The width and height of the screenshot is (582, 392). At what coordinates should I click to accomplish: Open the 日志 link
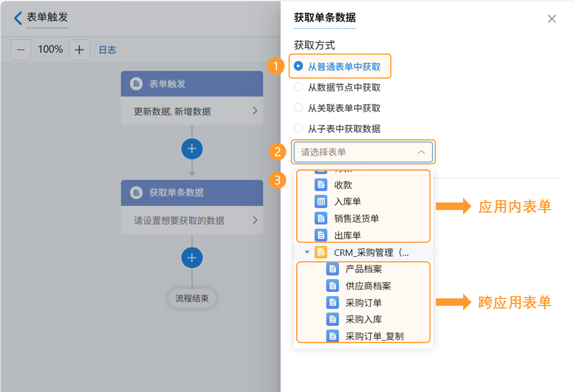107,50
